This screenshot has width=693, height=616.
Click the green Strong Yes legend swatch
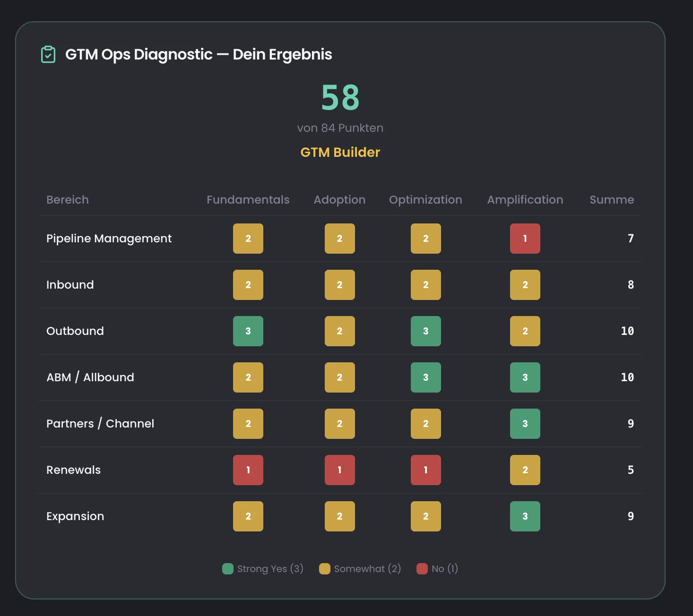coord(228,569)
